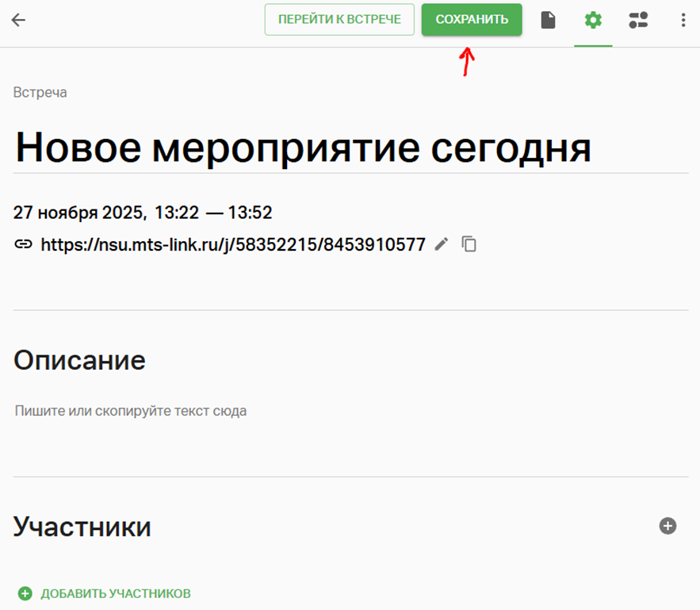Image resolution: width=700 pixels, height=610 pixels.
Task: Save the meeting with 'Сохранить'
Action: pyautogui.click(x=472, y=20)
